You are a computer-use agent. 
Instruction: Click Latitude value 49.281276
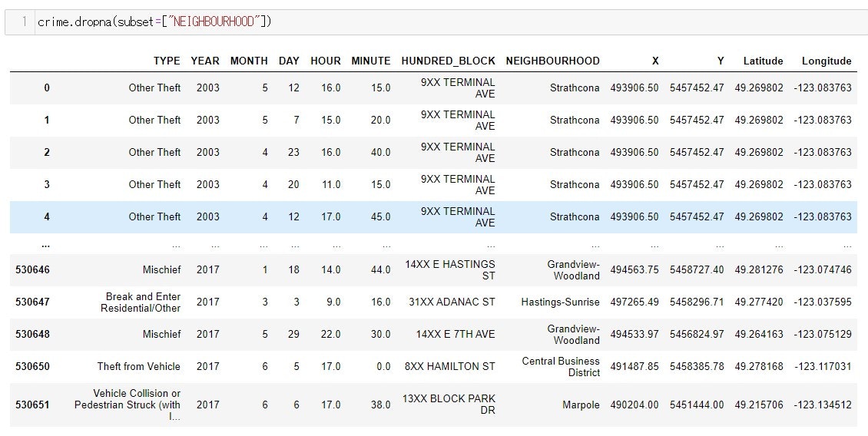(759, 269)
